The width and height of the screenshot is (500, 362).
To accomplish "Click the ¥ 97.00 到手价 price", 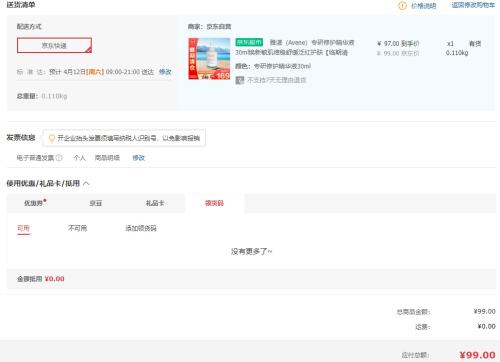I will (x=398, y=44).
